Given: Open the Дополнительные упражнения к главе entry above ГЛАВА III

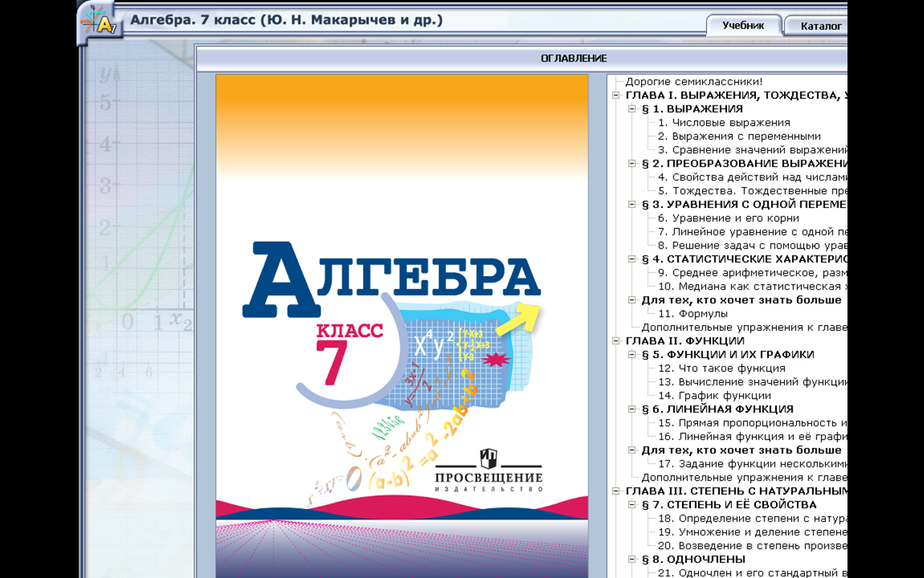Looking at the screenshot, I should [744, 478].
